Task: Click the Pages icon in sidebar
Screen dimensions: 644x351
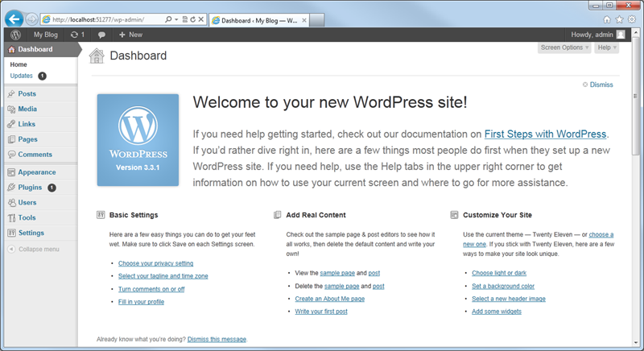Action: pos(11,139)
